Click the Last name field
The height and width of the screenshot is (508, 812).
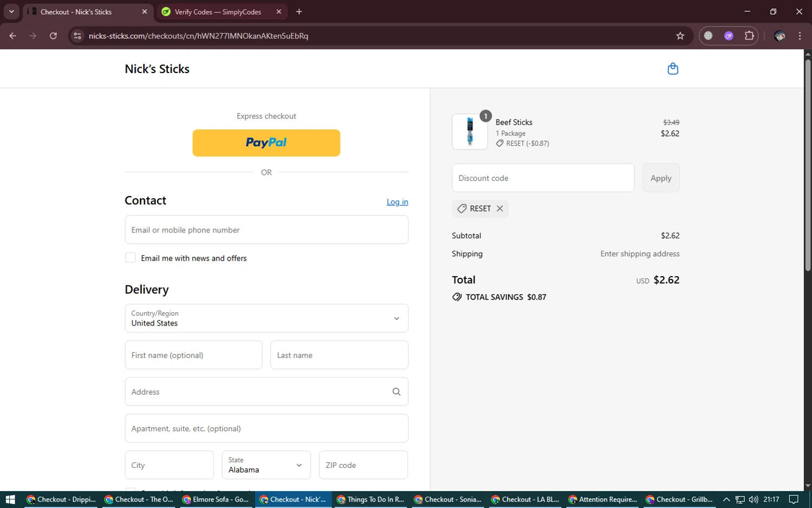[339, 355]
